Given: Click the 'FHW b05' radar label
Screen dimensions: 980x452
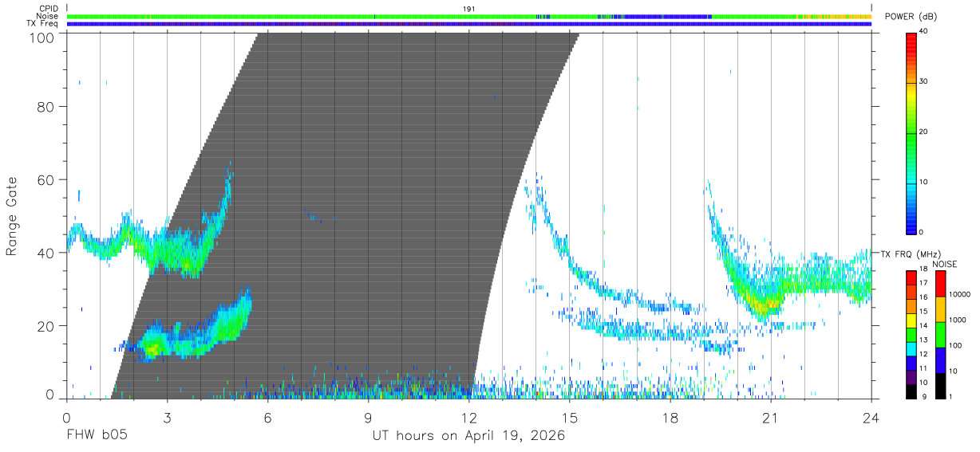Looking at the screenshot, I should point(97,436).
